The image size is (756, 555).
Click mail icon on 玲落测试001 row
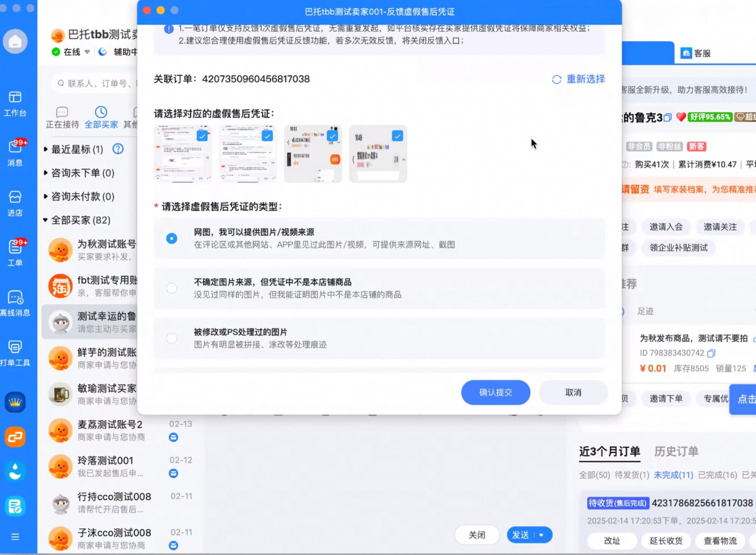pos(173,473)
